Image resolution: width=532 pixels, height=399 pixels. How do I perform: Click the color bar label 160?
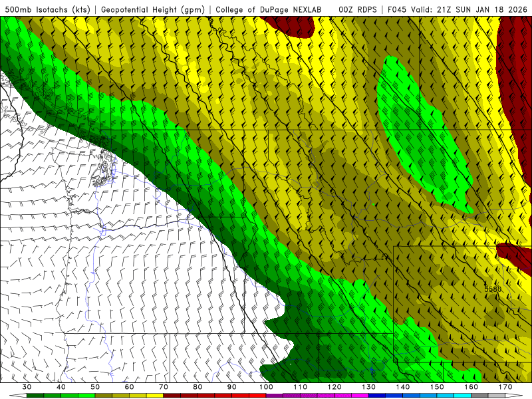click(471, 387)
